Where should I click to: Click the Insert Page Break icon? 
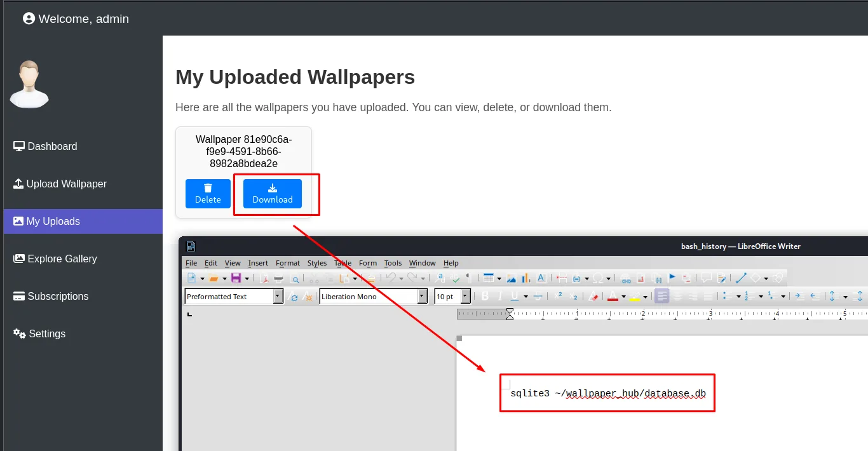562,278
